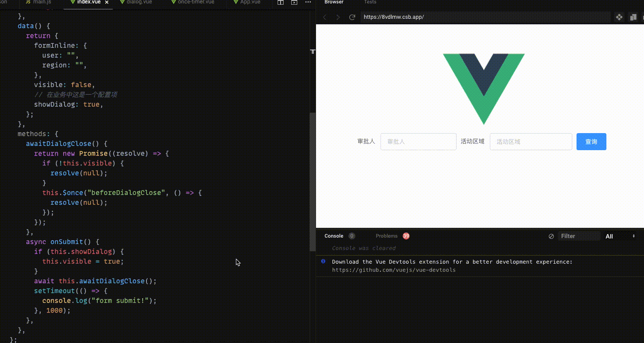
Task: Click the 'region: "",' code line
Action: (64, 65)
